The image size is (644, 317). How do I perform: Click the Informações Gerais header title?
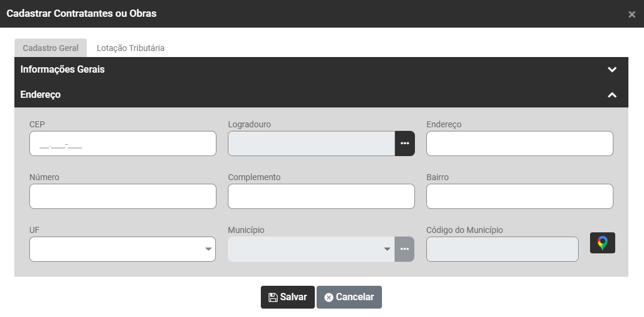pos(62,70)
